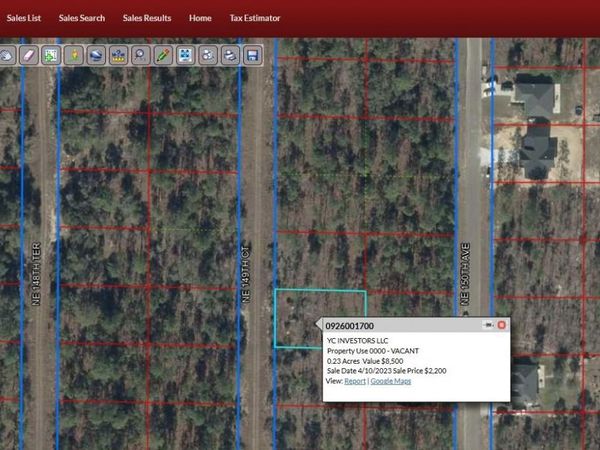Select the magnifier search tool

140,55
